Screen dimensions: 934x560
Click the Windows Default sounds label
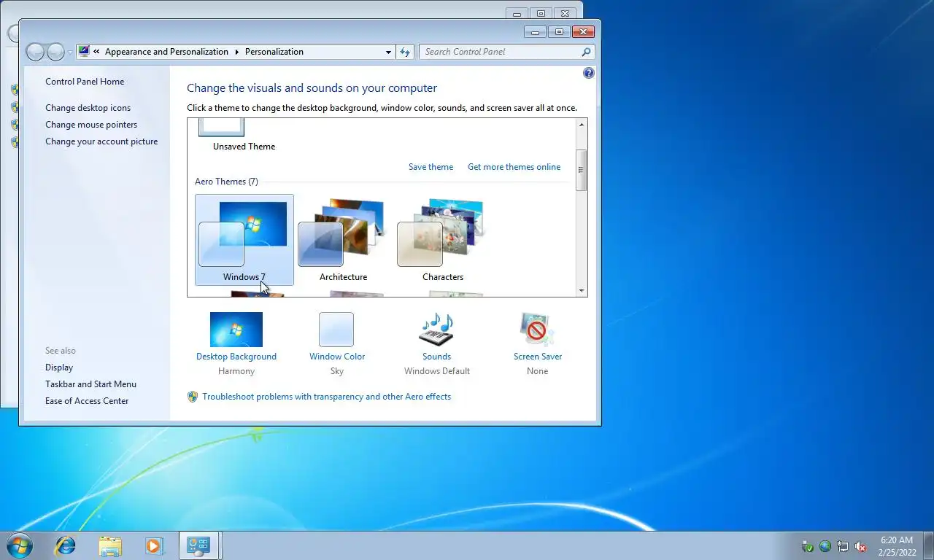(x=437, y=371)
